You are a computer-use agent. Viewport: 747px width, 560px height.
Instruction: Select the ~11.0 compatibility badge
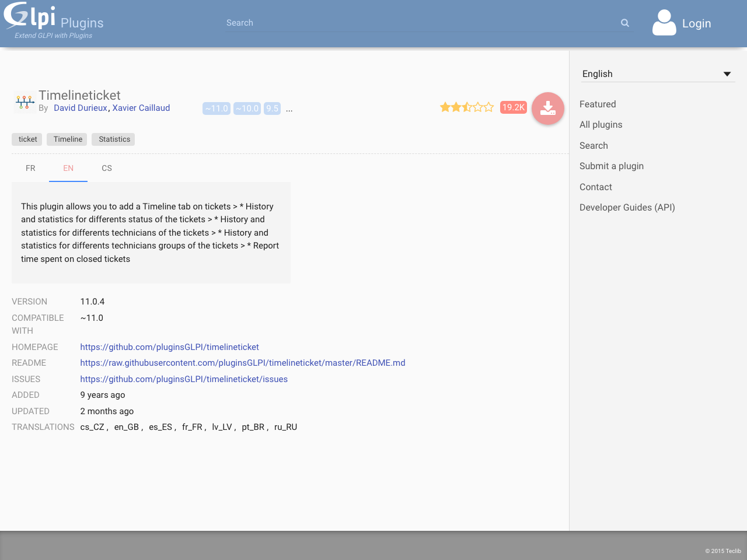217,108
